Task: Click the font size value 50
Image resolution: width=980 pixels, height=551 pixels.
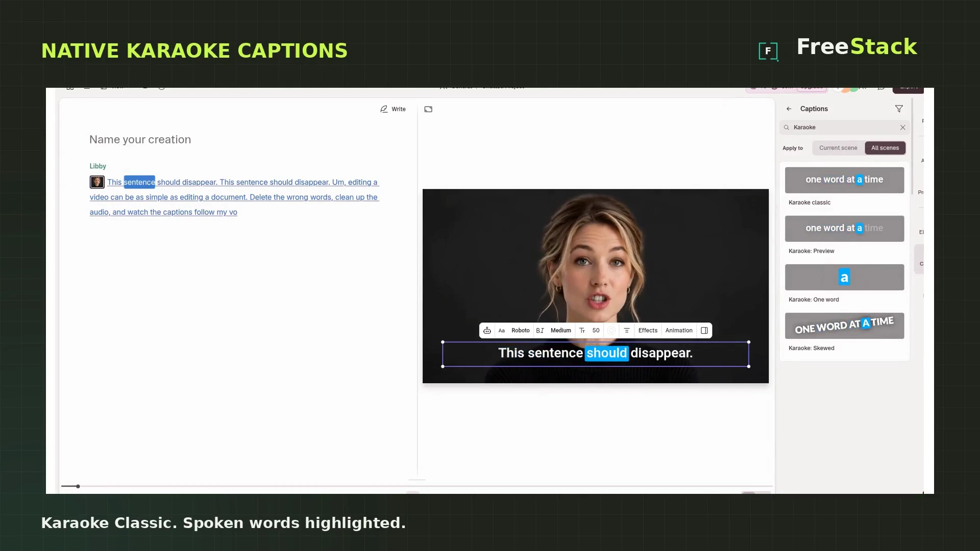Action: (x=596, y=331)
